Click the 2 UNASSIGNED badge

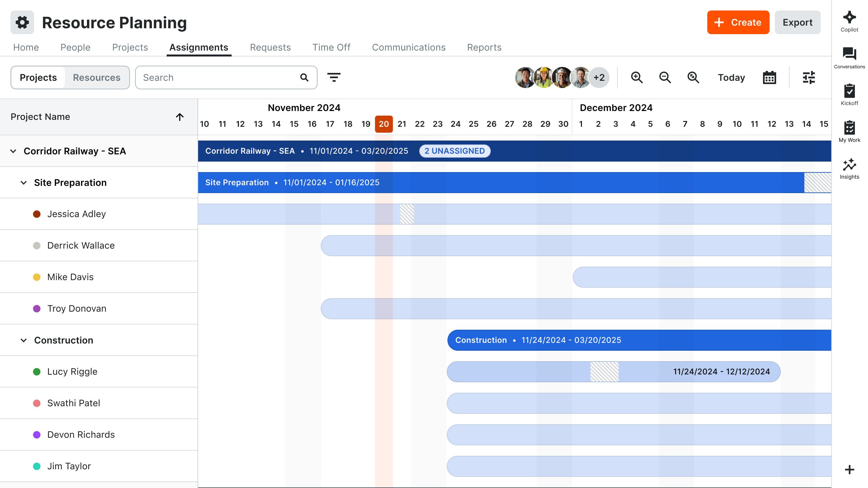[x=455, y=151]
